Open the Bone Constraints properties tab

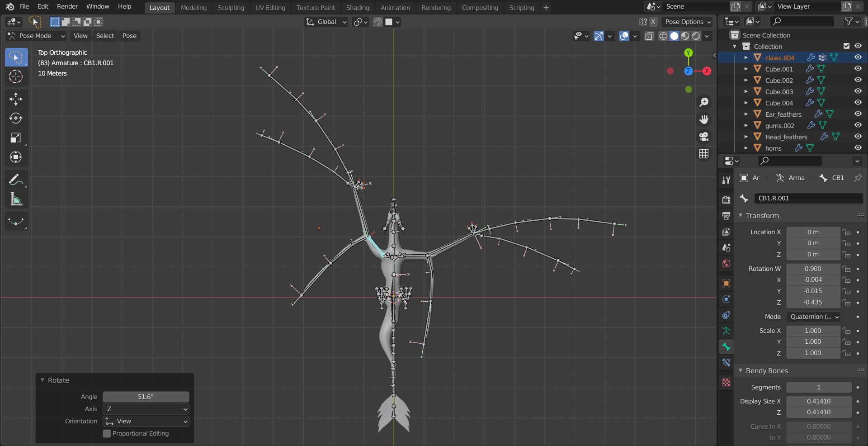click(726, 362)
